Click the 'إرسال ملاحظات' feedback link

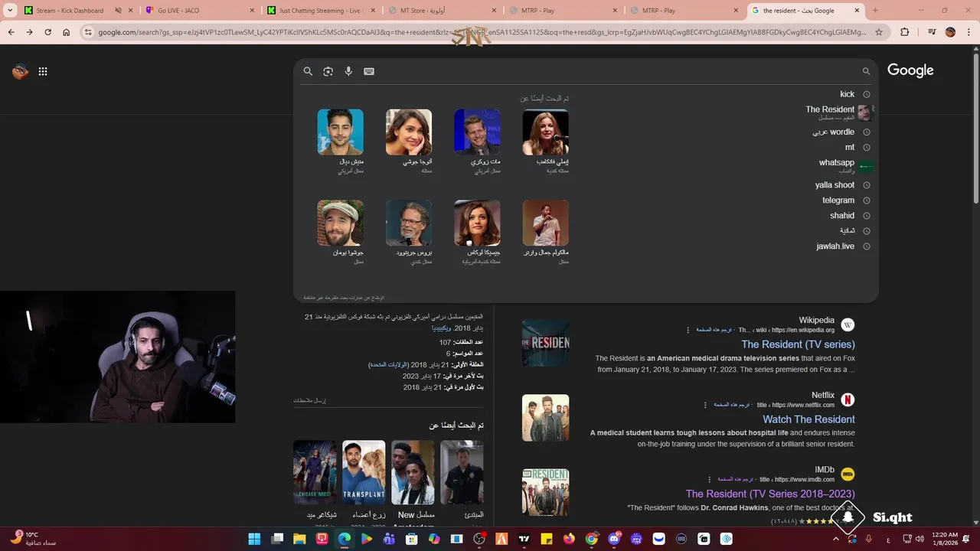point(309,400)
